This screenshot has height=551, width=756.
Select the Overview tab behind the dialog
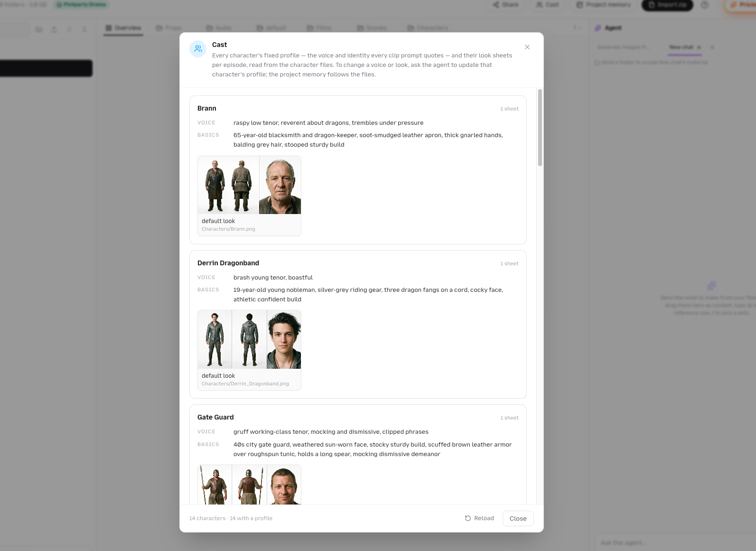(123, 28)
